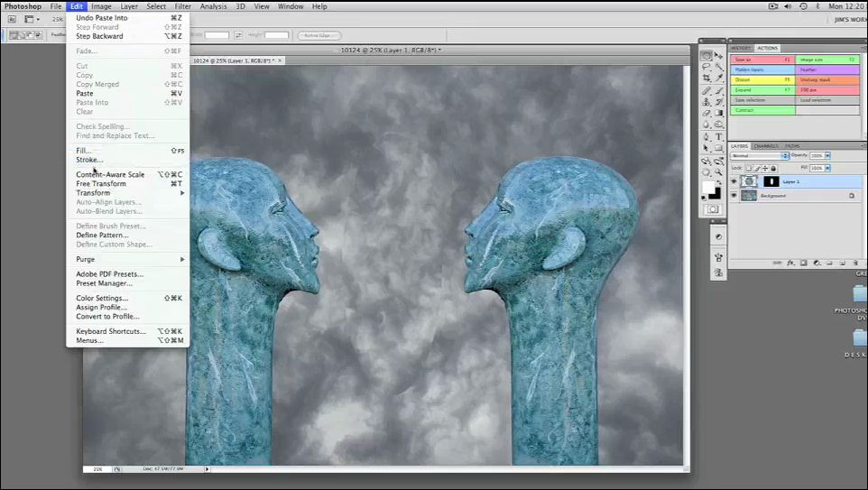Select the Brush tool

click(719, 91)
